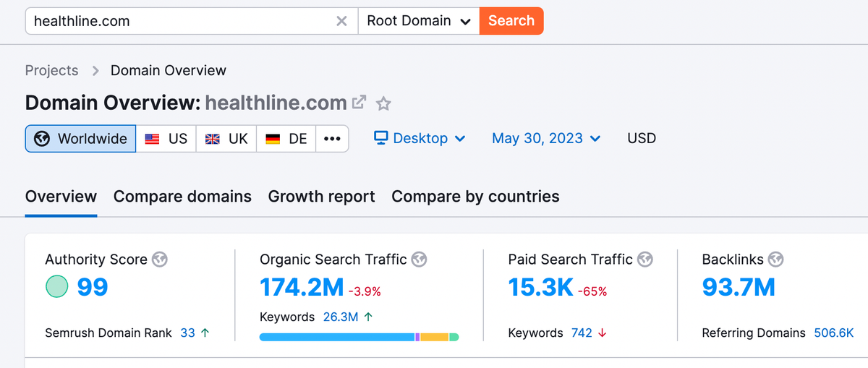868x368 pixels.
Task: Click globe icon next to Authority Score
Action: point(160,260)
